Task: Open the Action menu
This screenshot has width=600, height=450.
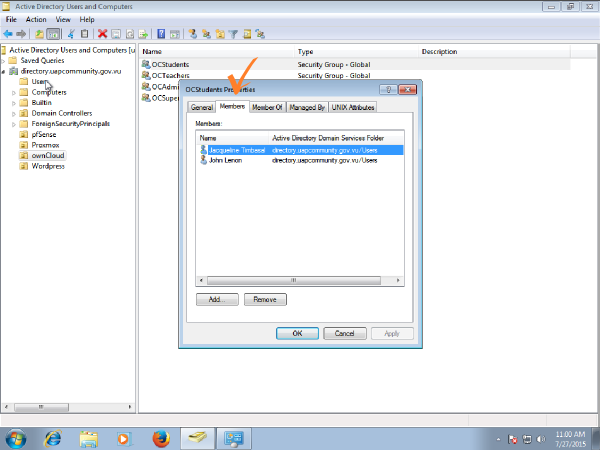Action: click(x=36, y=20)
